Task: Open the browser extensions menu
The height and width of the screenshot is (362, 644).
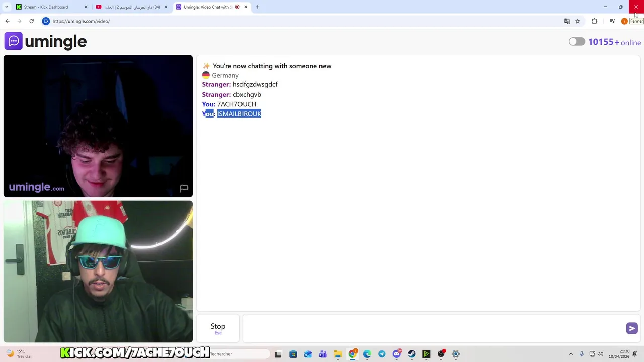Action: click(x=595, y=21)
